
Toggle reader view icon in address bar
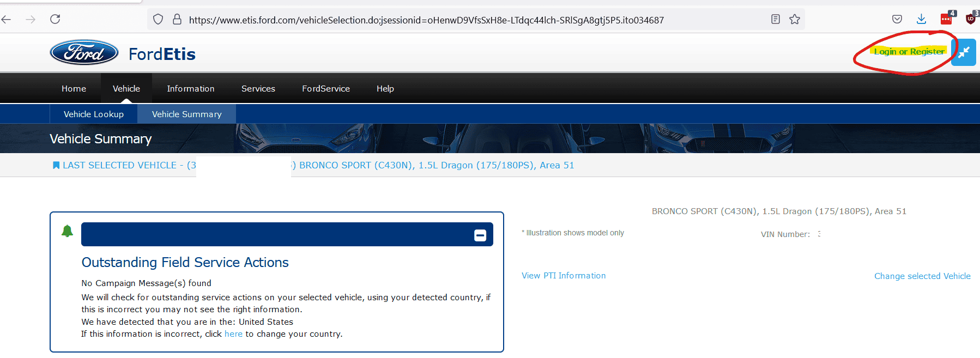click(x=775, y=20)
